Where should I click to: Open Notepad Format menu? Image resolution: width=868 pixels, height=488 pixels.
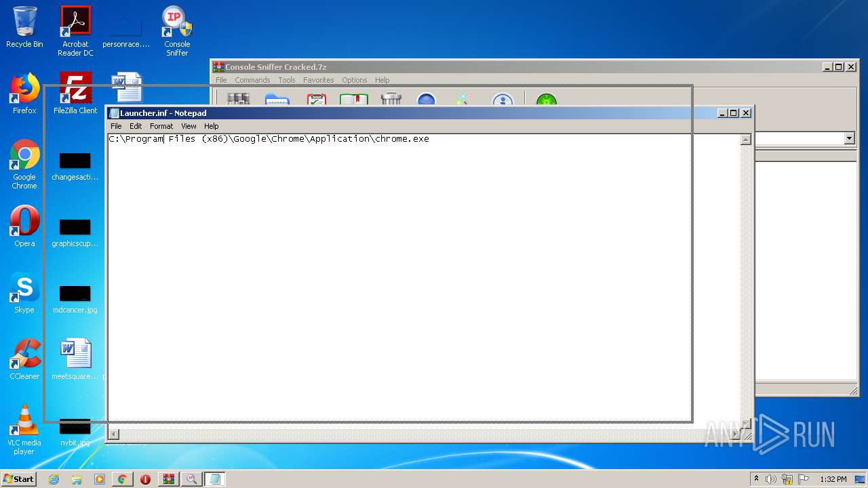(161, 126)
